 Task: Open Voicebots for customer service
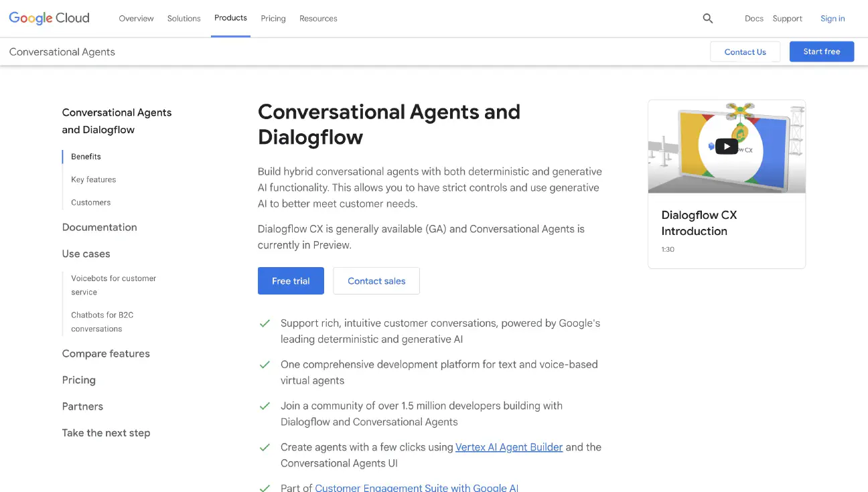(x=113, y=285)
